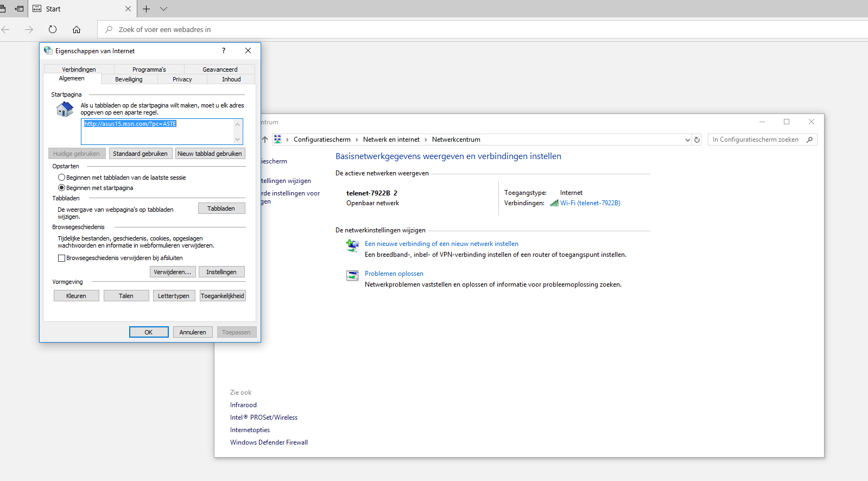Click the down arrow of the homepage box scrollbar
This screenshot has width=868, height=481.
(237, 140)
